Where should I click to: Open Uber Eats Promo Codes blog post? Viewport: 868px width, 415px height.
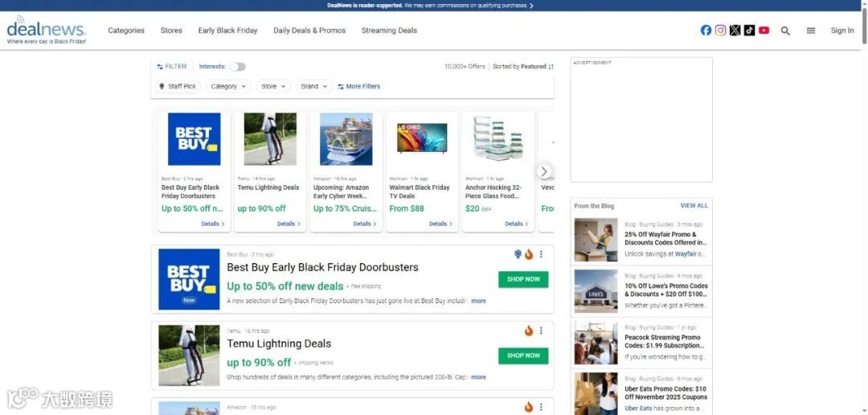666,392
